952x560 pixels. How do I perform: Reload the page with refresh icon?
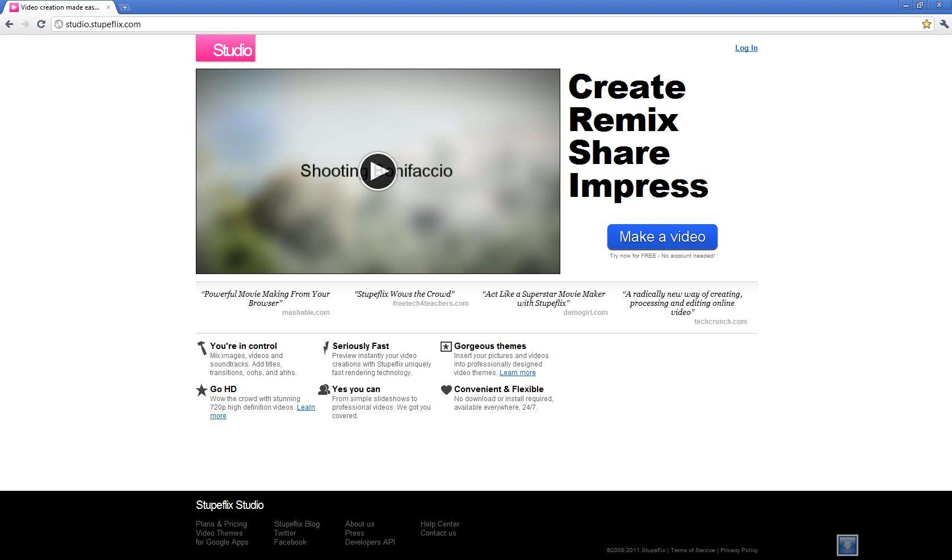41,24
